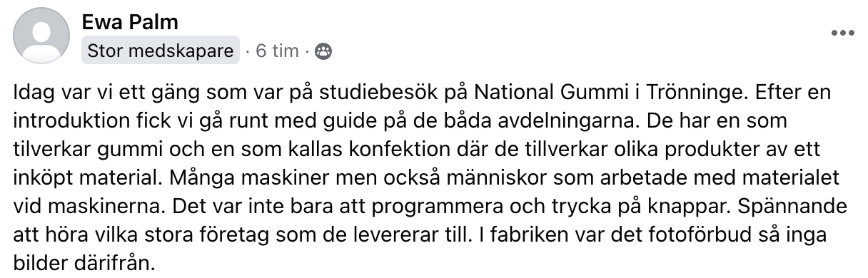The image size is (868, 278).
Task: Open the three-dot post options menu
Action: [x=842, y=34]
